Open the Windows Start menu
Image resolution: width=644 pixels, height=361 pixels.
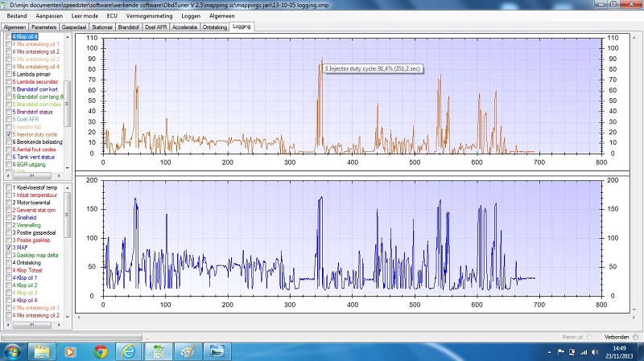(11, 351)
